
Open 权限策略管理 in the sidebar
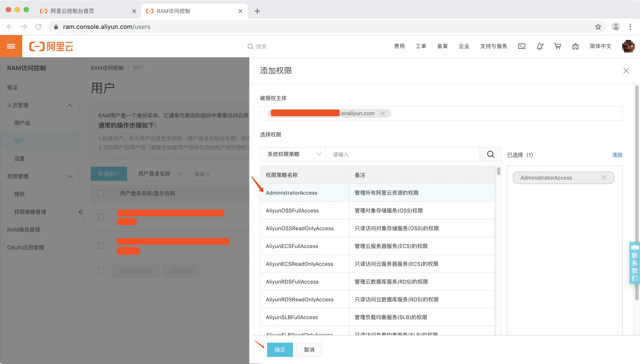(30, 212)
